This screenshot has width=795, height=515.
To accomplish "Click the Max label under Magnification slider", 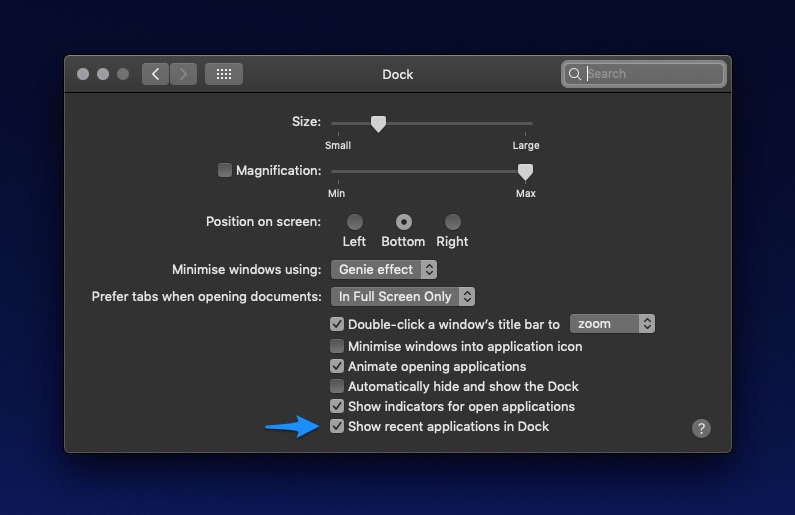I will (x=526, y=194).
